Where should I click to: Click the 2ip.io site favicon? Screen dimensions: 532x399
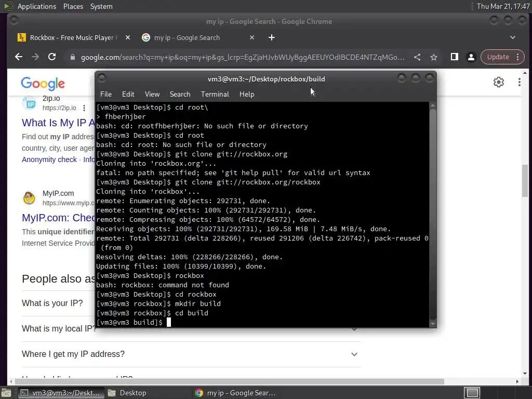click(29, 103)
